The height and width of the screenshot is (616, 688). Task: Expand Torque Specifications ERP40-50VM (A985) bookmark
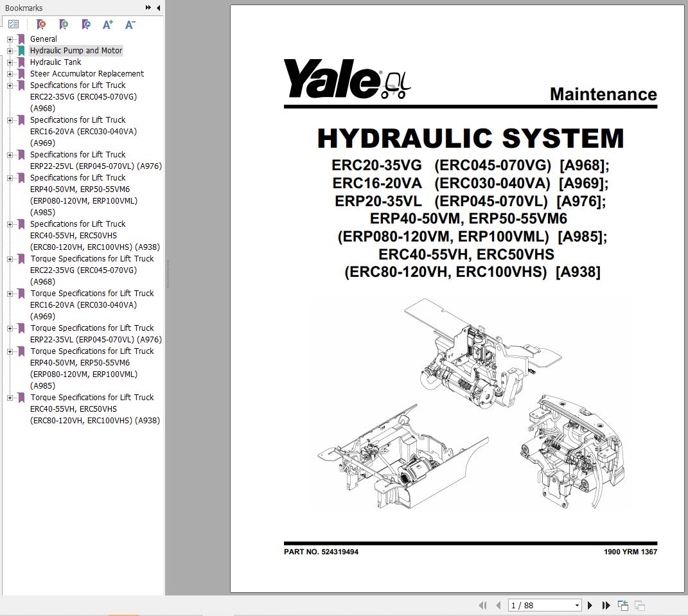click(10, 351)
